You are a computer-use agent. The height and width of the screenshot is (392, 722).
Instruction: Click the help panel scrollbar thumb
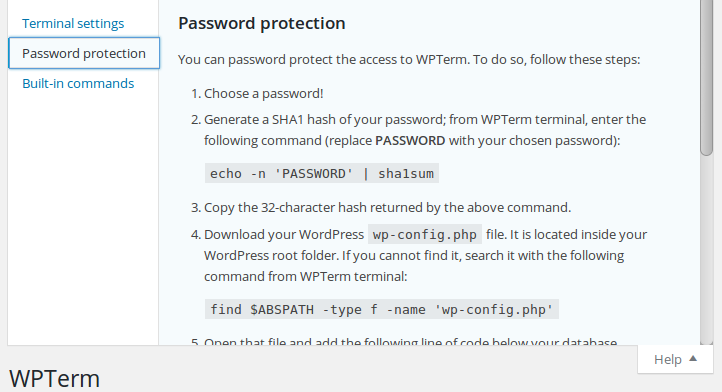click(x=706, y=77)
